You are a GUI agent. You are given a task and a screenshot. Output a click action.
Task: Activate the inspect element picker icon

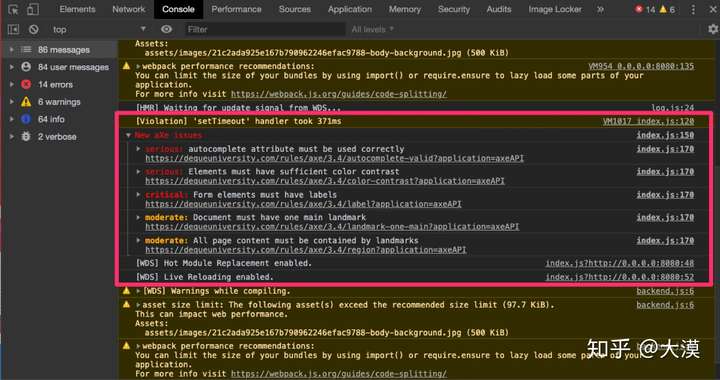coord(13,9)
